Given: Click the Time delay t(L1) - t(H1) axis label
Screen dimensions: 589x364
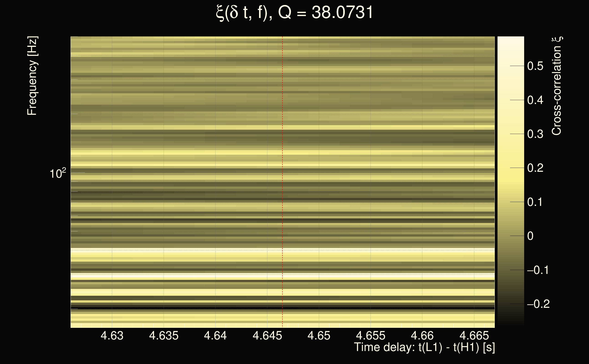Looking at the screenshot, I should coord(424,347).
